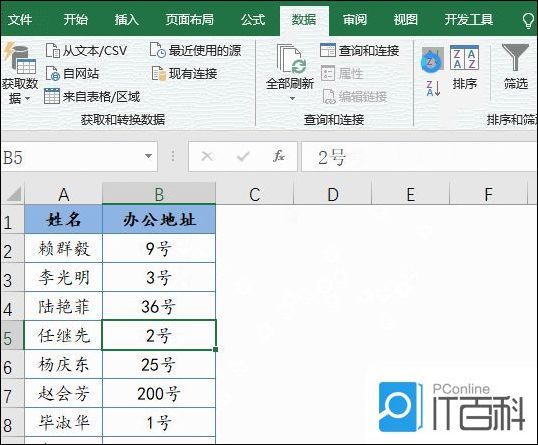Switch to the Formulas (公式) tab

(253, 20)
